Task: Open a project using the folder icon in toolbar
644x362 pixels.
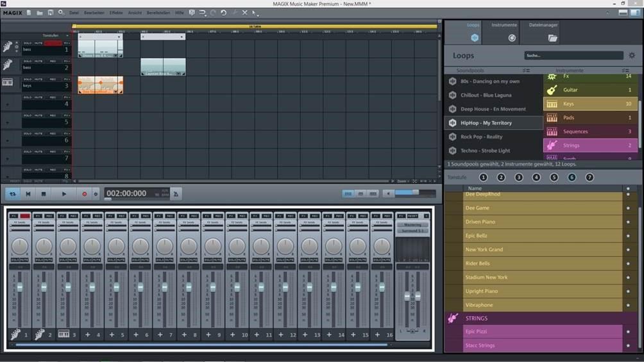Action: [x=39, y=13]
